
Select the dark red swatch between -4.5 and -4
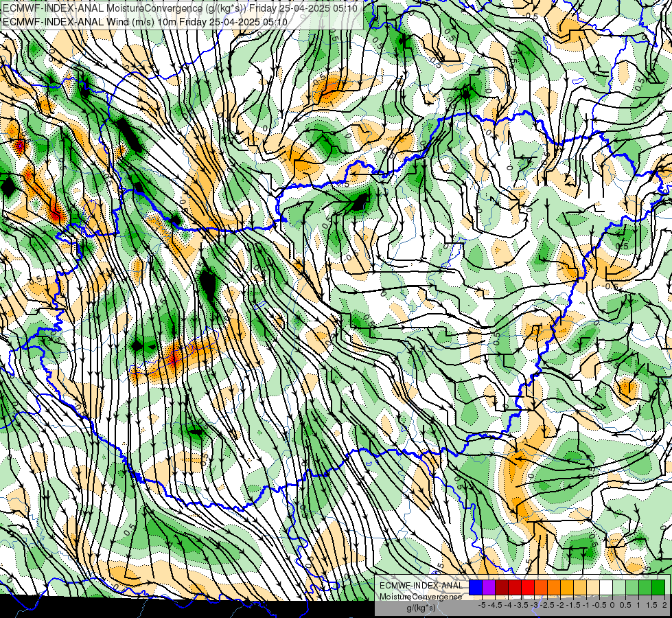tap(502, 588)
